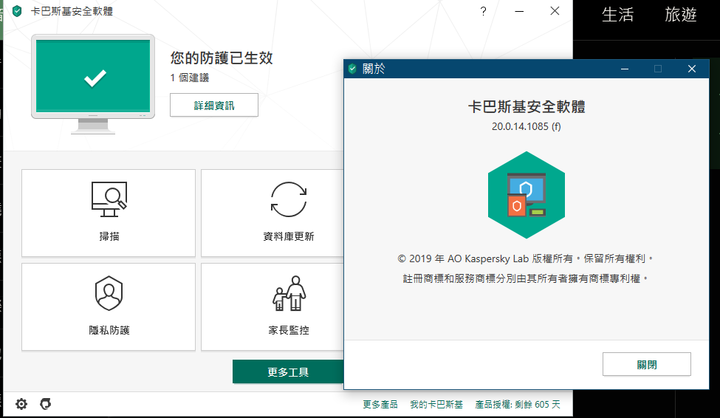Click the shield icon in the 關於 title bar
Screen dimensions: 720x418
click(352, 69)
